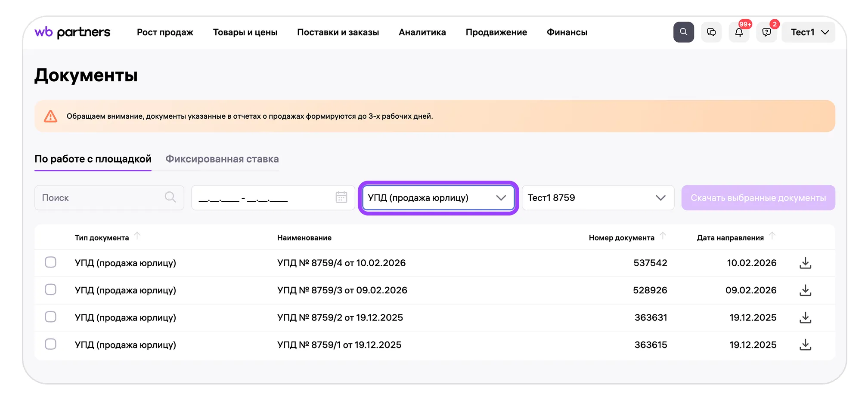Open the chat messages icon
Viewport: 868px width, 400px height.
711,32
